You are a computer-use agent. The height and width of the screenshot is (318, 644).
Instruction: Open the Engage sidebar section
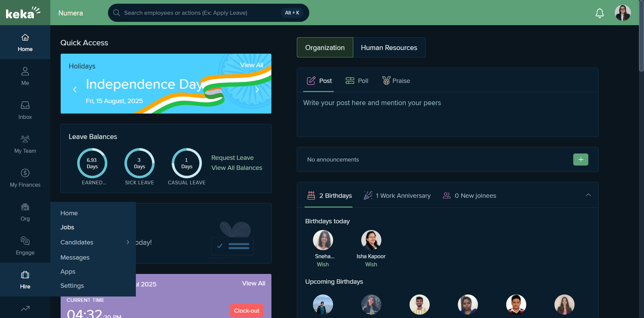click(25, 246)
